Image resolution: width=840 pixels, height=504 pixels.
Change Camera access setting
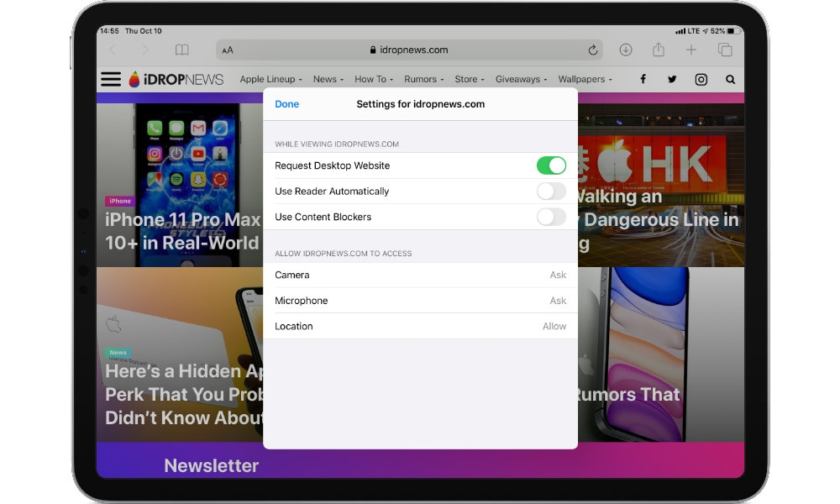coord(420,275)
